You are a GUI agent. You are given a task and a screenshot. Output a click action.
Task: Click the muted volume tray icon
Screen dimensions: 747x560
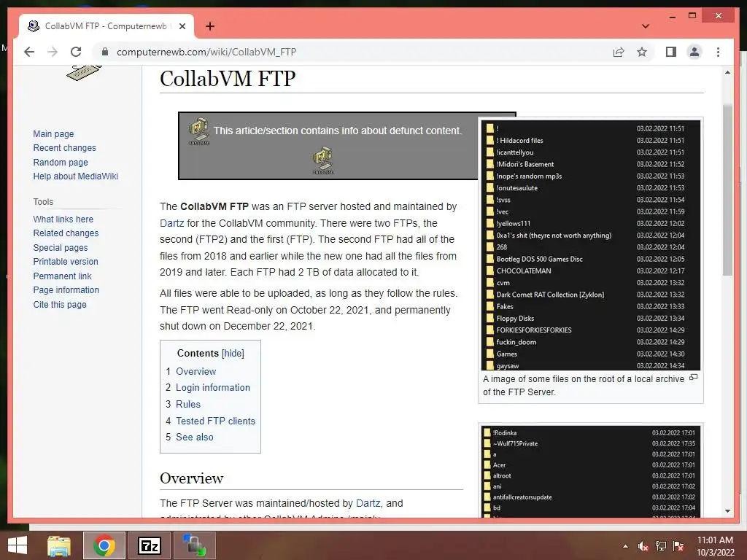pos(643,546)
